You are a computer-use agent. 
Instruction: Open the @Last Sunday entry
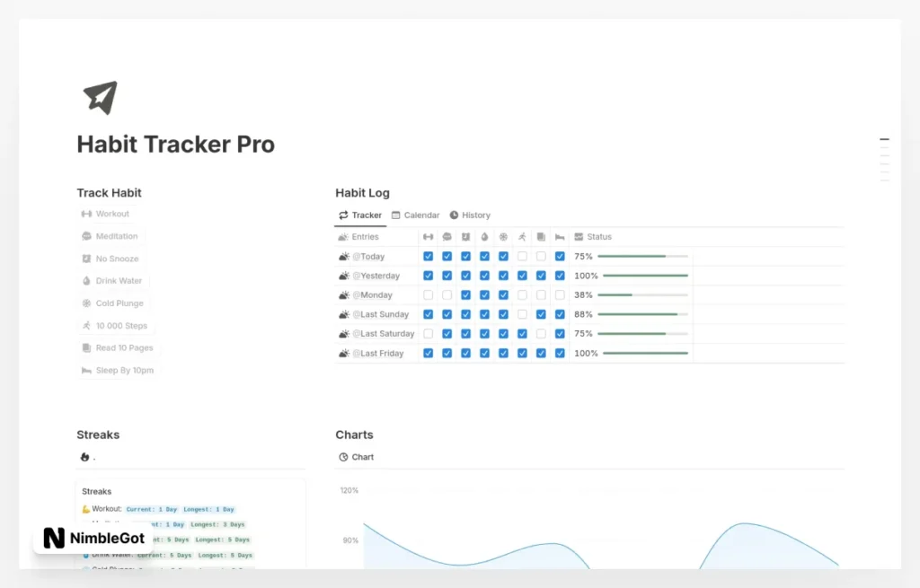point(381,314)
